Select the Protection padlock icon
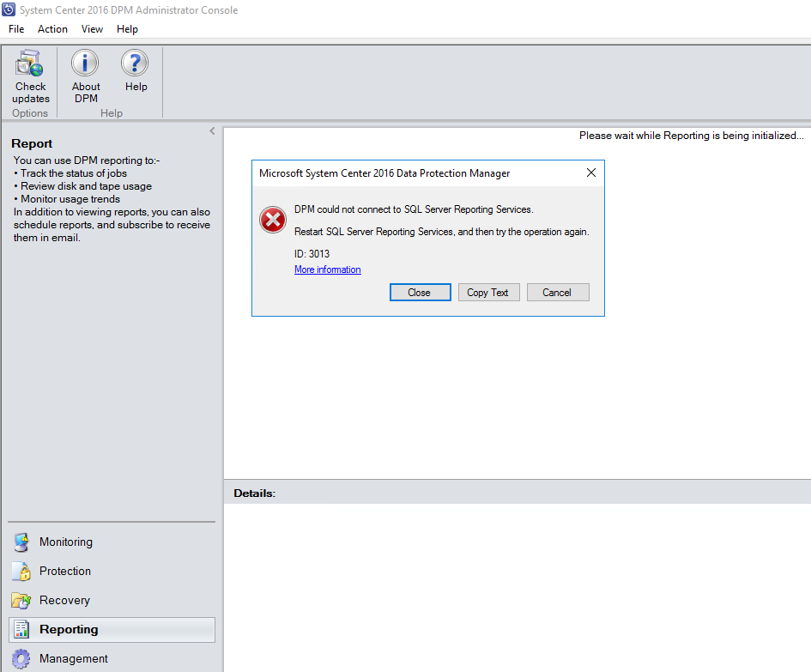This screenshot has height=672, width=811. pyautogui.click(x=21, y=571)
